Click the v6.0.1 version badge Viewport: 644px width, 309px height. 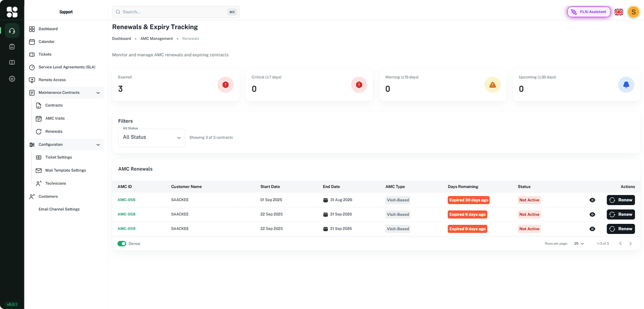coord(12,305)
